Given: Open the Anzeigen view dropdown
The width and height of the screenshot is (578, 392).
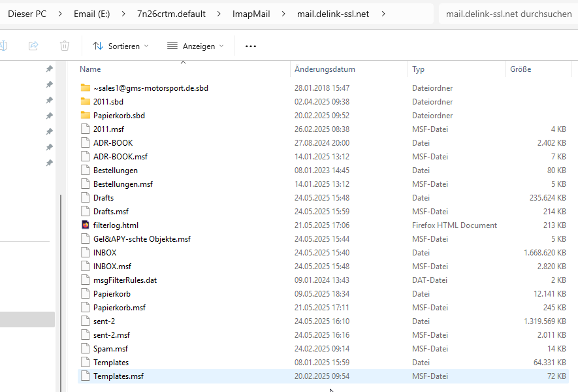Looking at the screenshot, I should (x=195, y=46).
